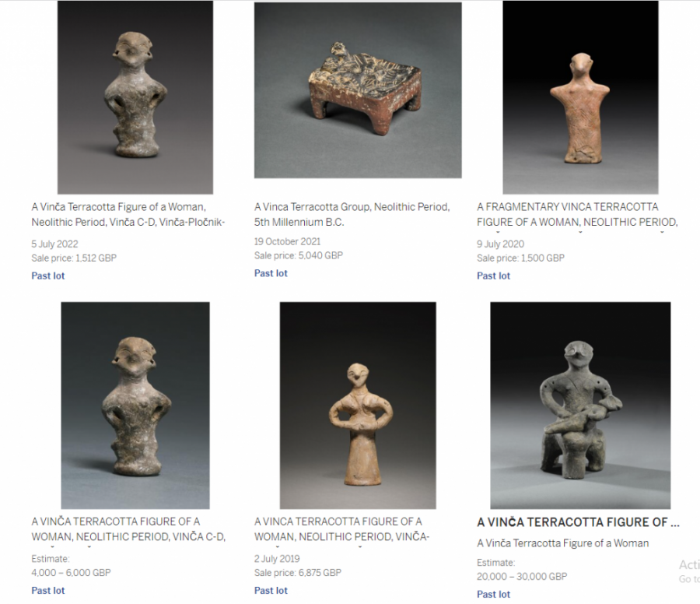The height and width of the screenshot is (604, 700).
Task: Open the 4,000–6,000 GBP estimate figure image
Action: click(x=135, y=406)
